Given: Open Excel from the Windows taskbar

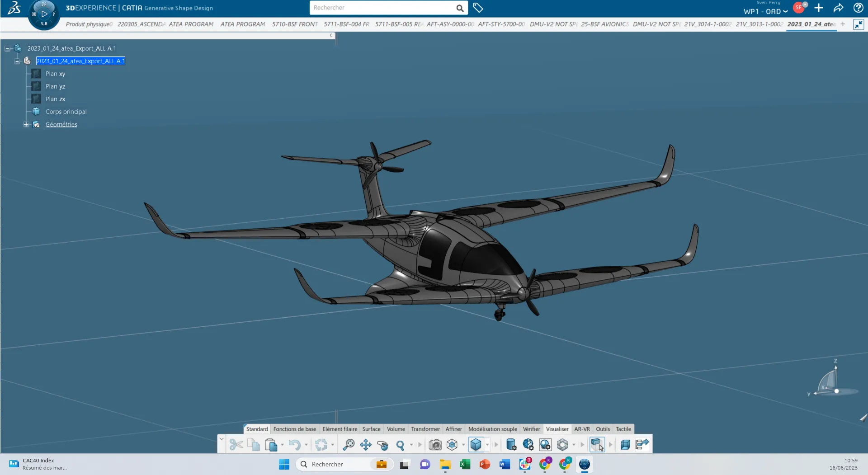Looking at the screenshot, I should point(465,464).
